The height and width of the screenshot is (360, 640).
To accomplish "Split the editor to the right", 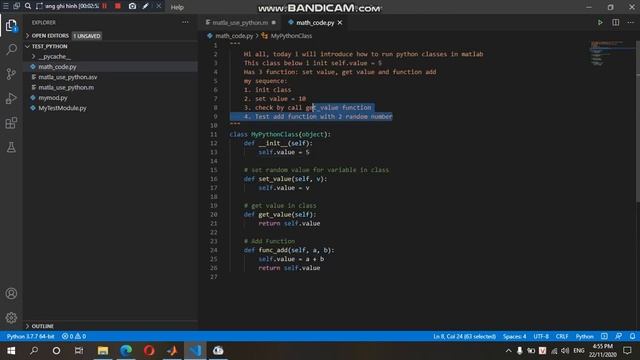I will [x=616, y=22].
